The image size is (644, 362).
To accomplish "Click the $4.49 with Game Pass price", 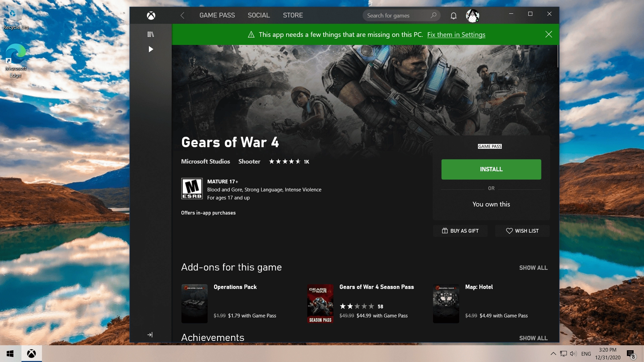I will 503,316.
